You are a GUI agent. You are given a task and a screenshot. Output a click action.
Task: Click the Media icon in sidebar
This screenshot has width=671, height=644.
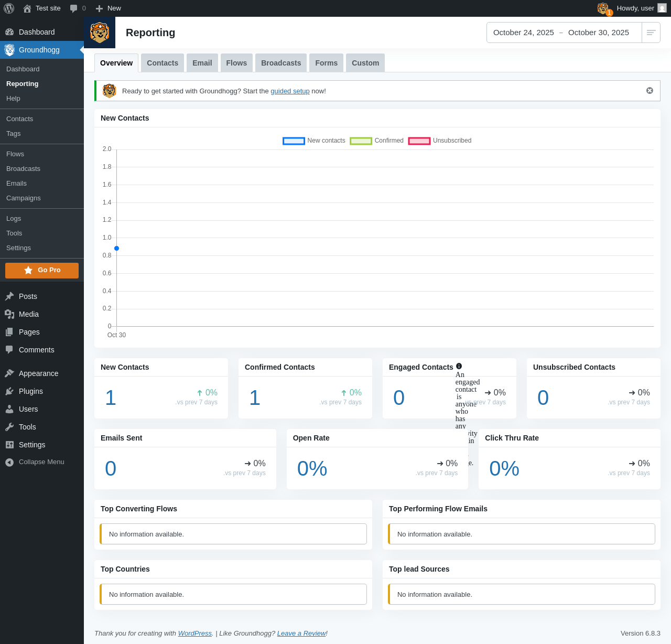click(x=9, y=314)
